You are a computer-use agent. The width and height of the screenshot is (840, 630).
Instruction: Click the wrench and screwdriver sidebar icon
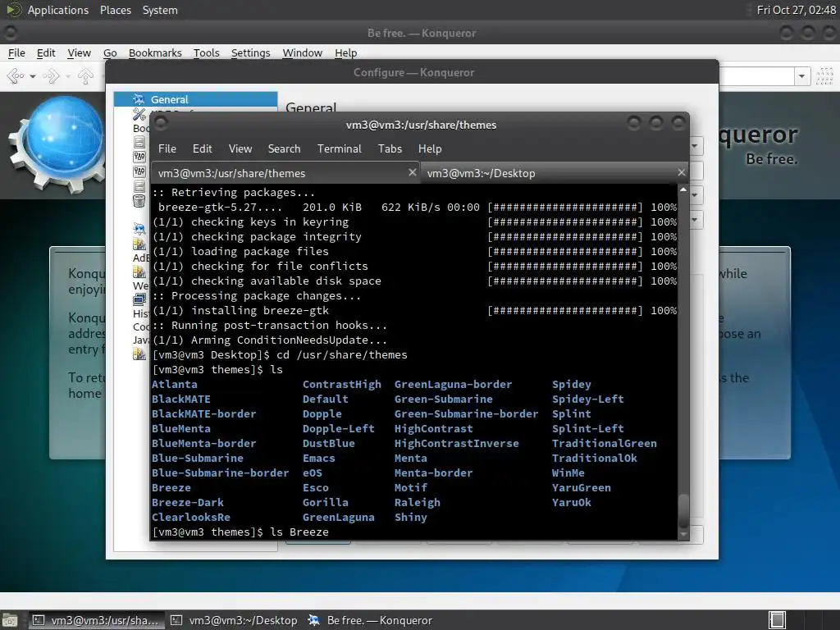coord(139,114)
